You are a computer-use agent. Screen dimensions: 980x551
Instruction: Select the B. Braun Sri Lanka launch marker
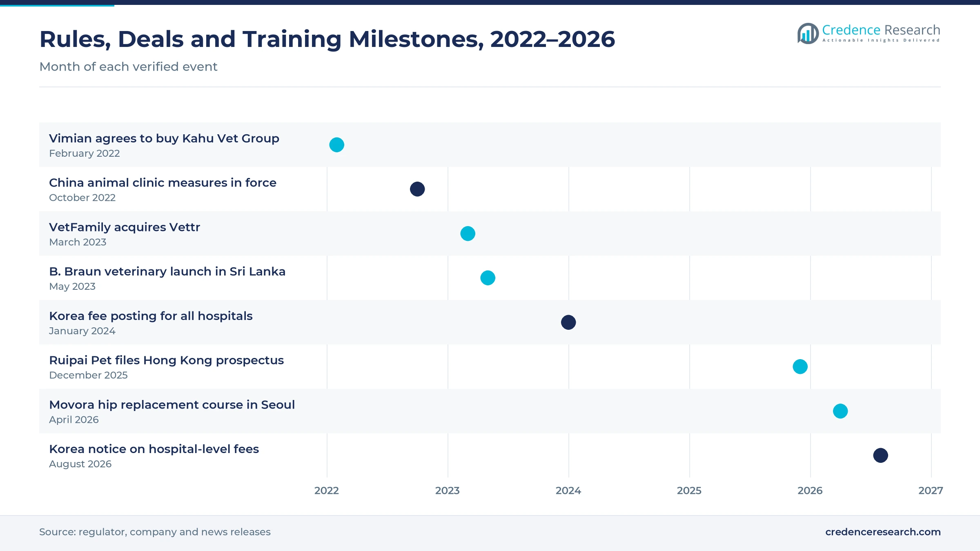click(x=488, y=278)
